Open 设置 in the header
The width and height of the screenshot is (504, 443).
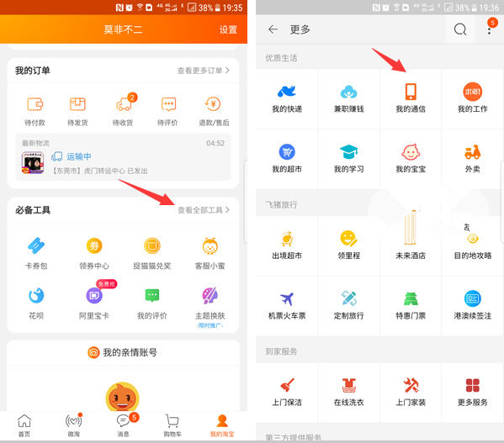(228, 29)
